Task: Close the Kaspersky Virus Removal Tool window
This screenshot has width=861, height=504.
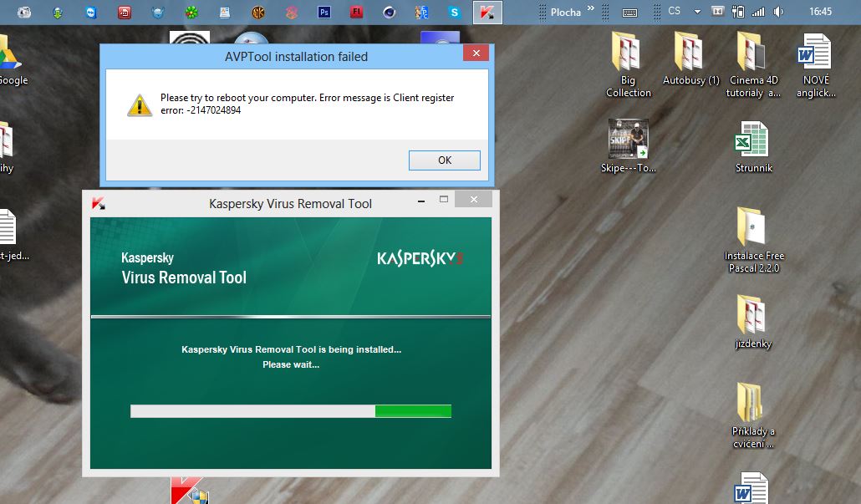Action: pos(474,199)
